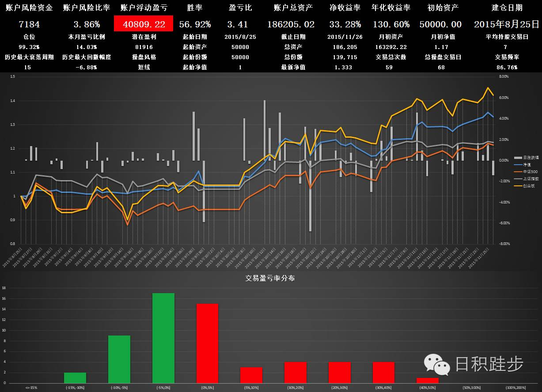
Task: Click the small red (40%,50%] bar
Action: (428, 380)
